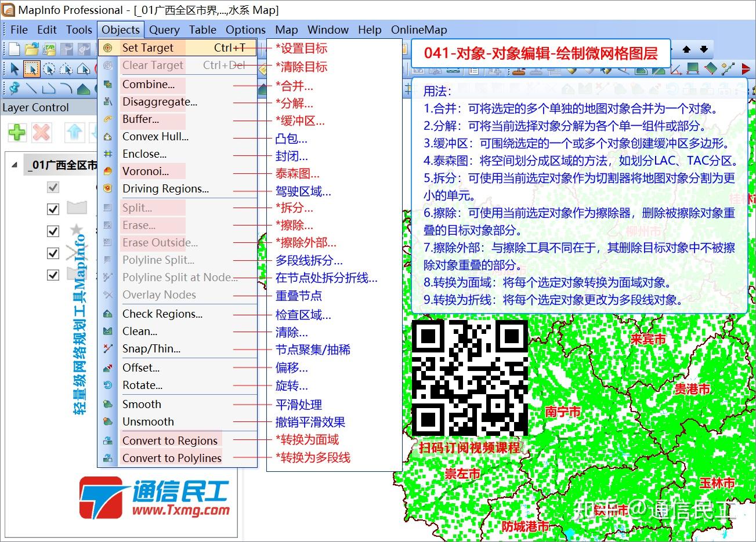The height and width of the screenshot is (542, 756).
Task: Choose the Select arrow tool
Action: [x=14, y=70]
